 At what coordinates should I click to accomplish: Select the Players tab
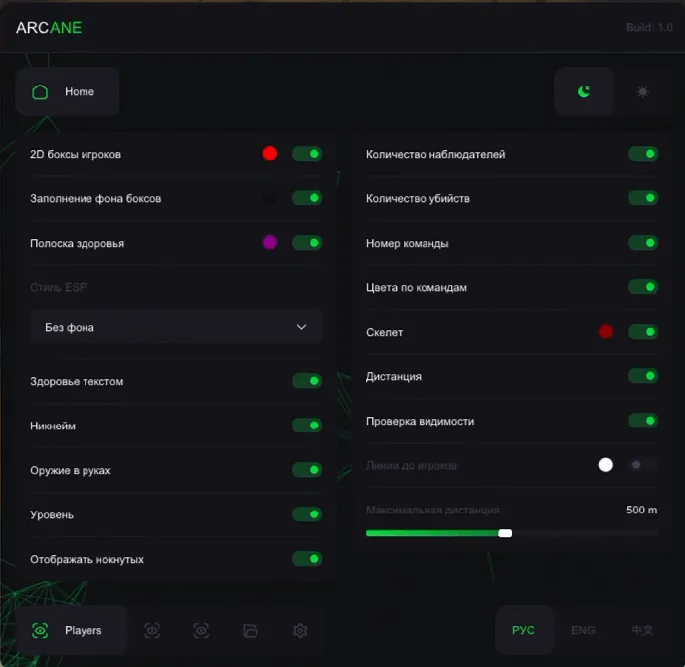71,631
